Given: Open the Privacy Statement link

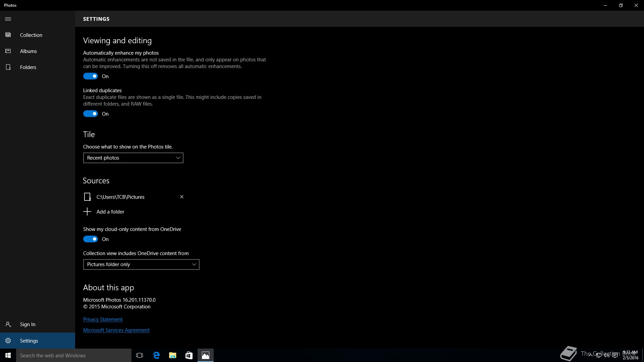Looking at the screenshot, I should click(103, 319).
